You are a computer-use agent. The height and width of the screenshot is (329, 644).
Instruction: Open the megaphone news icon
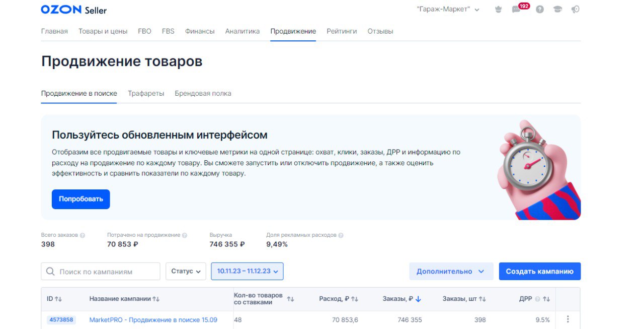pyautogui.click(x=576, y=10)
